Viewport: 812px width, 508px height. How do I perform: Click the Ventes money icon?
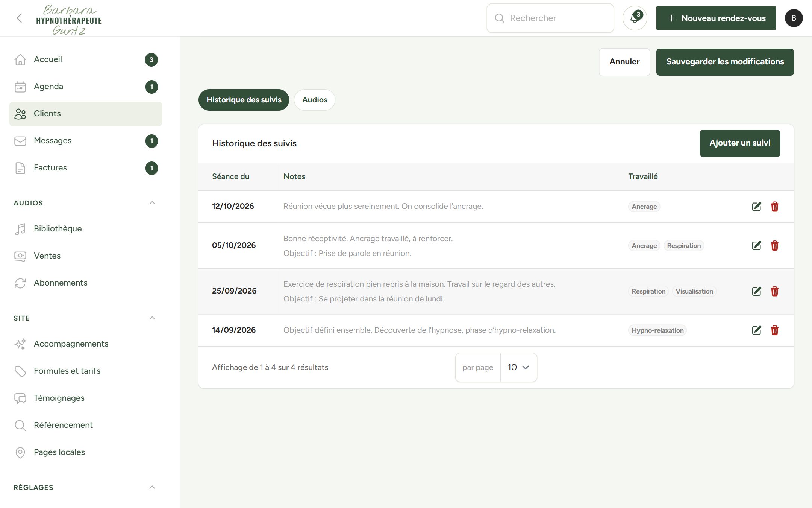point(20,256)
